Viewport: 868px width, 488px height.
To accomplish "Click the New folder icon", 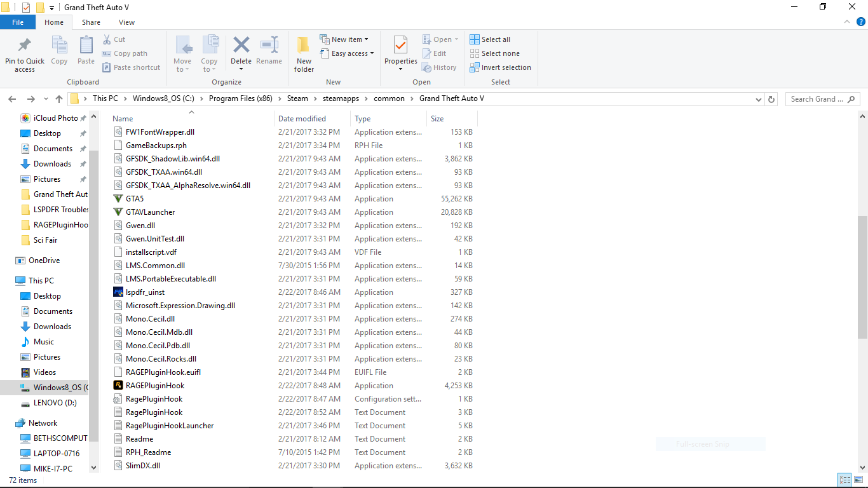I will pyautogui.click(x=304, y=46).
